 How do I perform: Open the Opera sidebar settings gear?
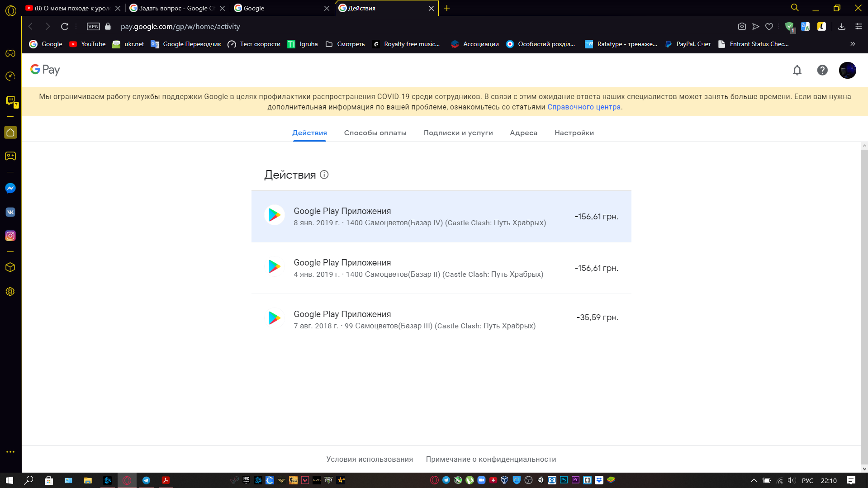10,292
